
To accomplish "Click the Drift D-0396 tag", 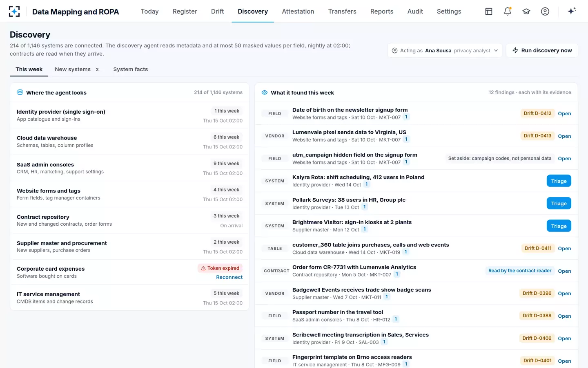I will pos(537,293).
